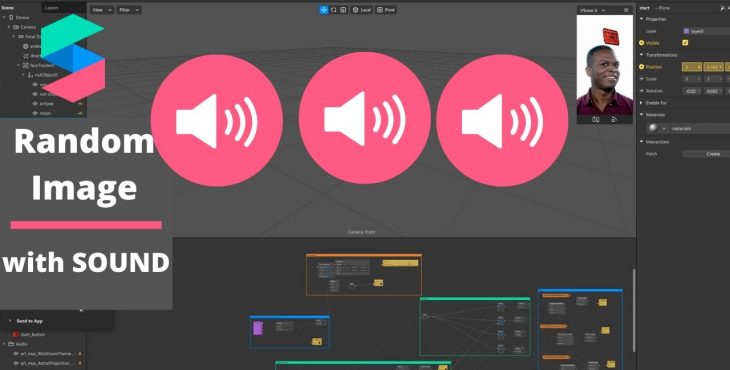Image resolution: width=730 pixels, height=370 pixels.
Task: Collapse the faceTracker tree node
Action: 19,66
